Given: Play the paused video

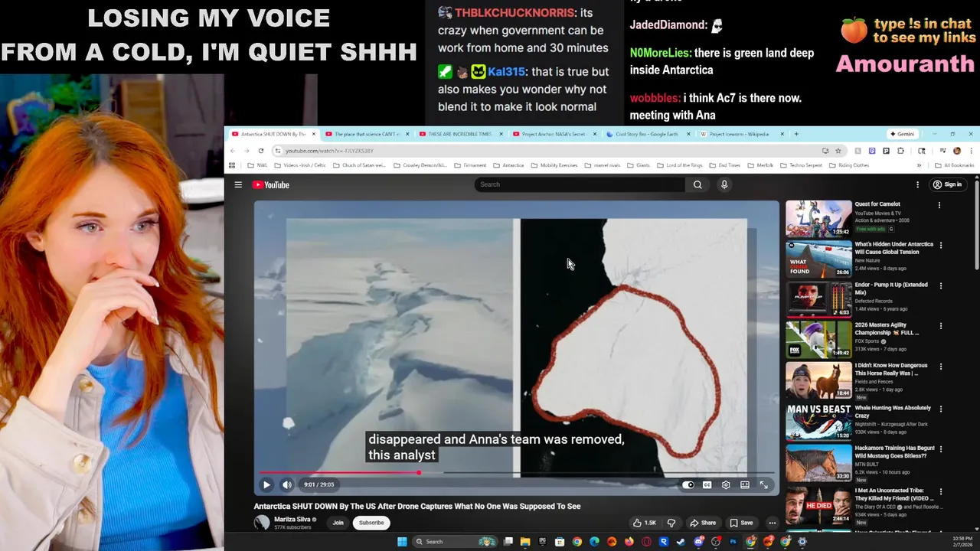Looking at the screenshot, I should click(266, 484).
